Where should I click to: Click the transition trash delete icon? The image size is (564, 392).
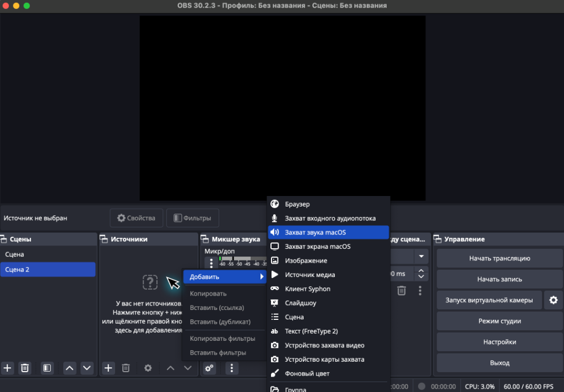(x=402, y=290)
